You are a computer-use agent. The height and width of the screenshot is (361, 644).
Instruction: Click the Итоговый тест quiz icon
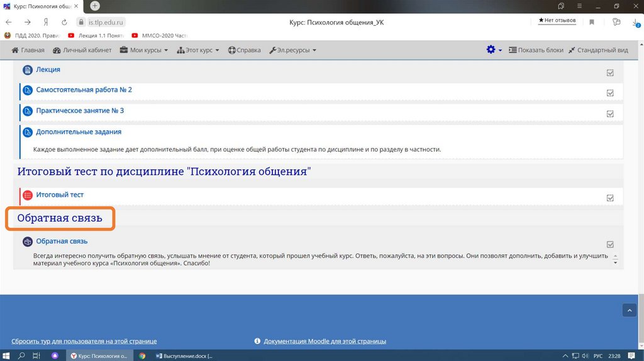click(28, 196)
